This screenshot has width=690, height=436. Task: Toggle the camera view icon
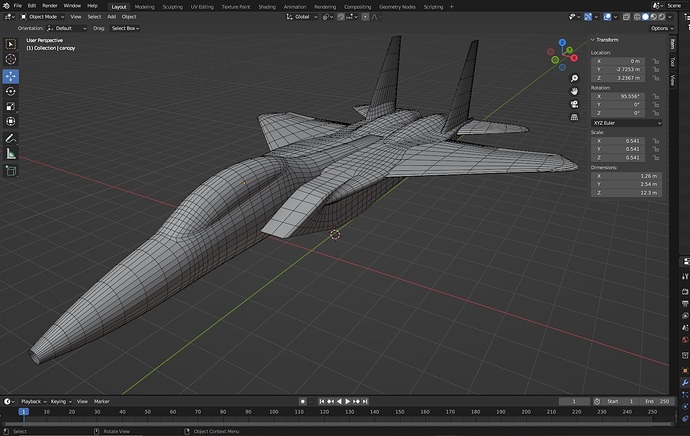tap(574, 104)
